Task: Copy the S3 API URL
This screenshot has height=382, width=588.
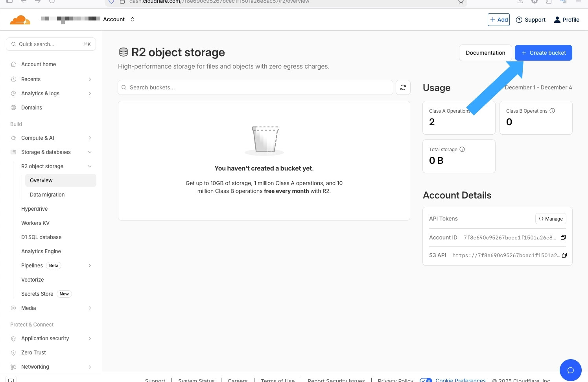Action: 564,255
